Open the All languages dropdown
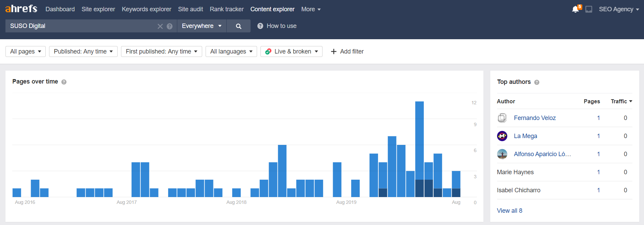Image resolution: width=644 pixels, height=225 pixels. coord(231,51)
